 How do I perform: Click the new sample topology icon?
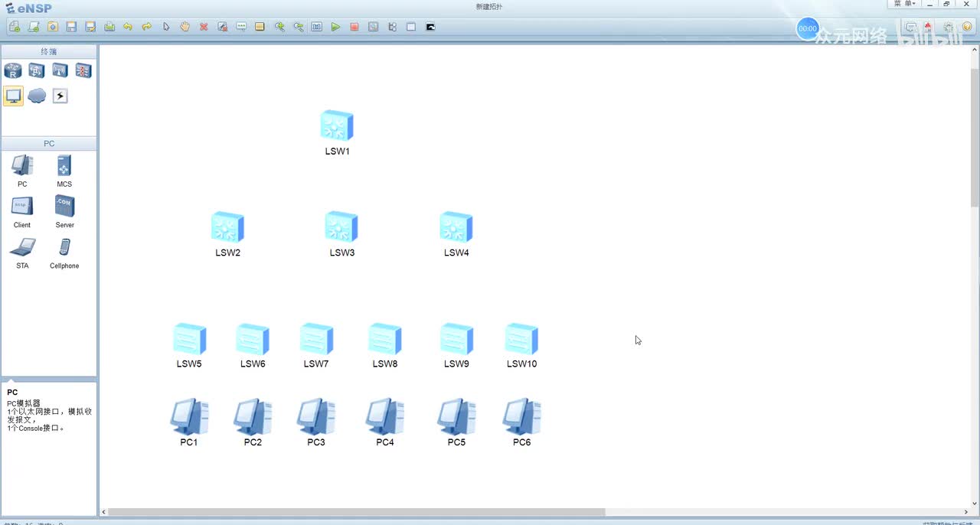(34, 27)
